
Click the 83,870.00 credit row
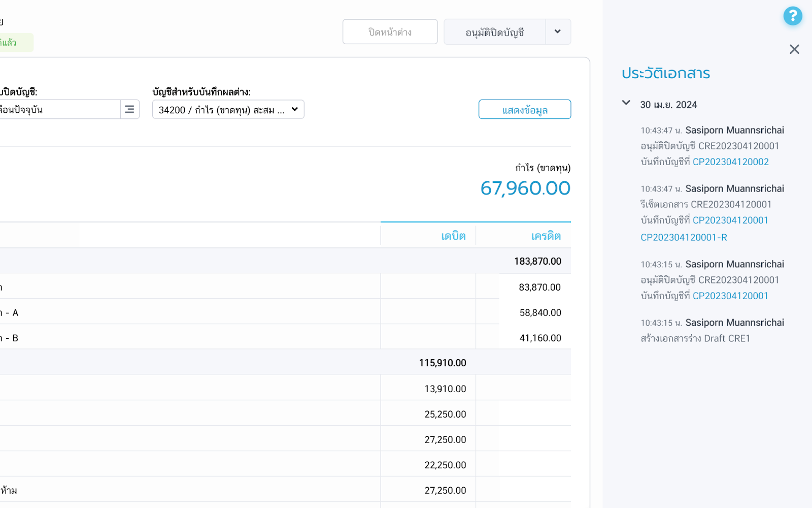pos(539,287)
